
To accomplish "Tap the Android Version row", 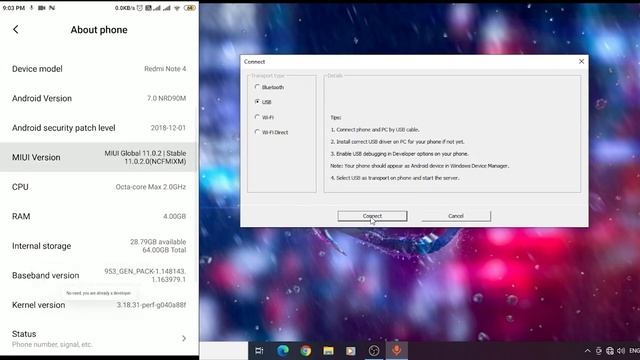I will tap(98, 98).
